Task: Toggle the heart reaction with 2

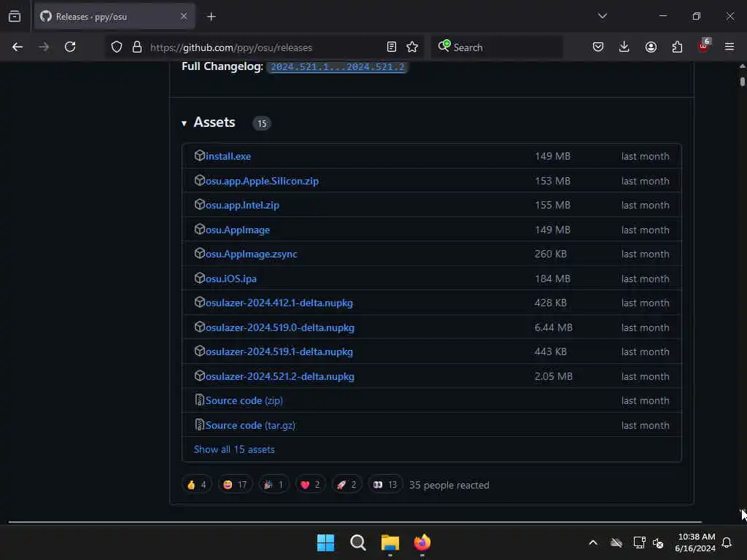Action: click(x=310, y=485)
